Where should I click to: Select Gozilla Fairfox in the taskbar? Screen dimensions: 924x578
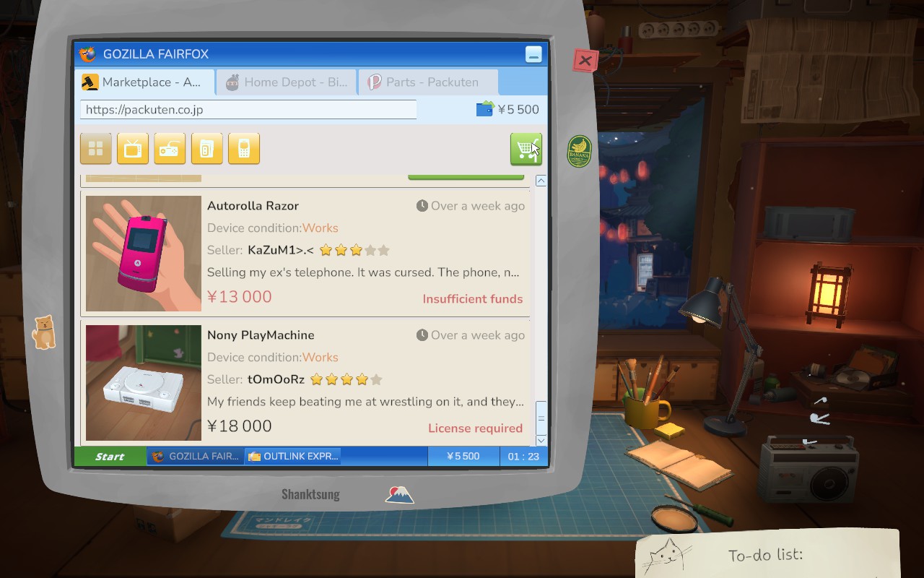(195, 456)
